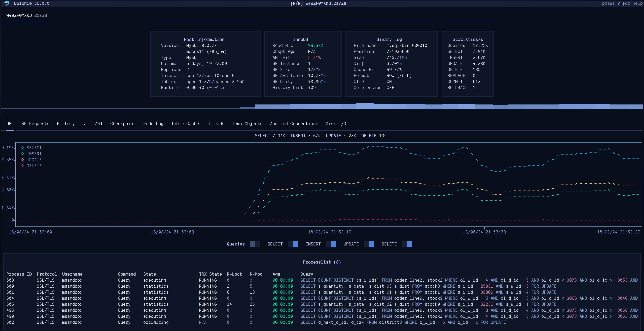Screen dimensions: 644x331
Task: Show the Aborted Connections tab
Action: 294,124
